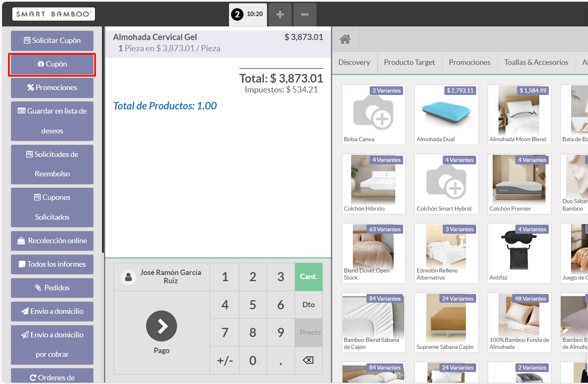Image resolution: width=588 pixels, height=384 pixels.
Task: Add Bolsa Canva. product
Action: [374, 115]
